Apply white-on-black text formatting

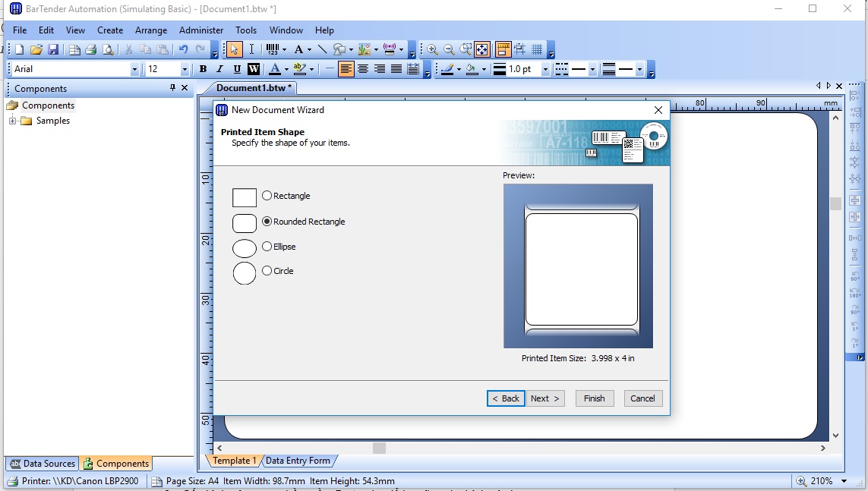pos(254,69)
